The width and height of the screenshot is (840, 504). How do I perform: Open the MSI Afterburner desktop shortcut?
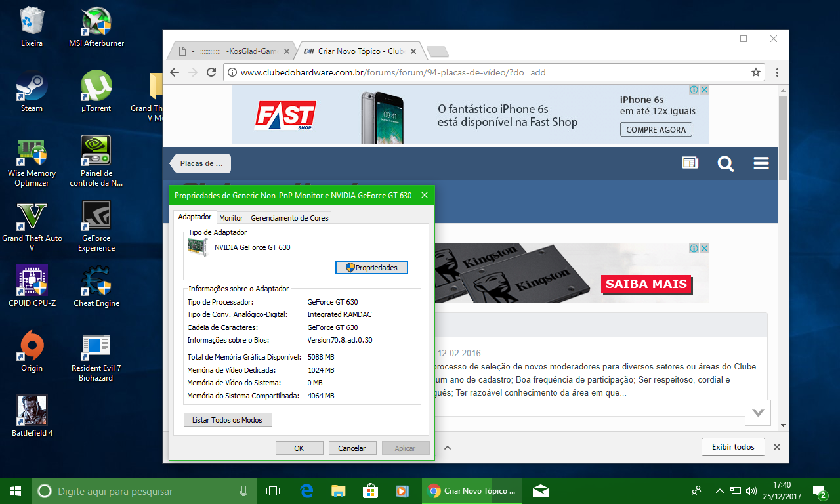(96, 26)
